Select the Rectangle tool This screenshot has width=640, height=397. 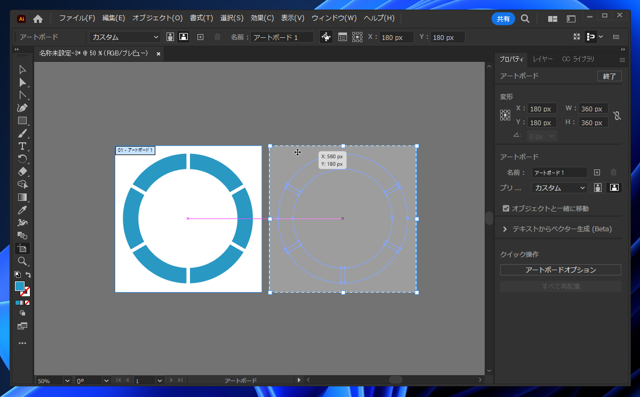[22, 121]
